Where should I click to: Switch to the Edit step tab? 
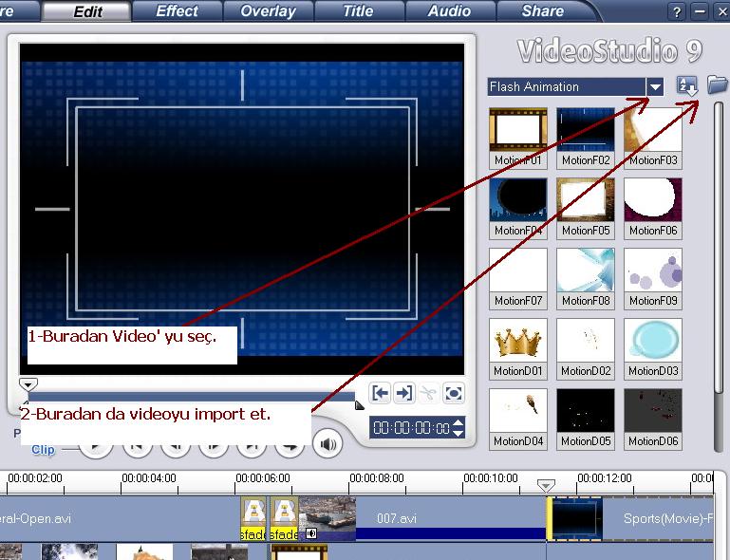86,11
